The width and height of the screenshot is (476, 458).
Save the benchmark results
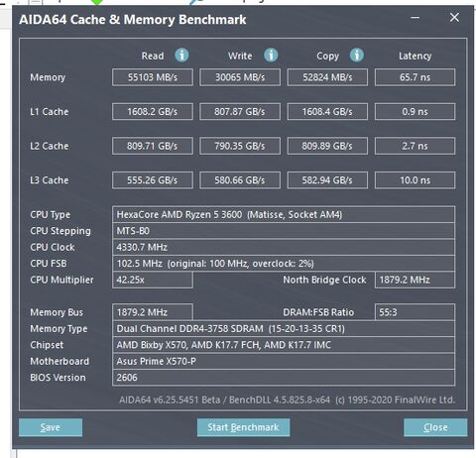click(51, 427)
